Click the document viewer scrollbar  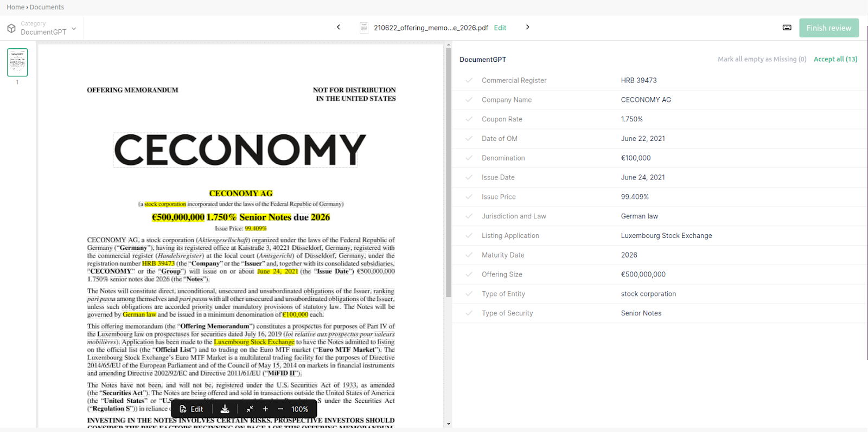click(x=448, y=172)
